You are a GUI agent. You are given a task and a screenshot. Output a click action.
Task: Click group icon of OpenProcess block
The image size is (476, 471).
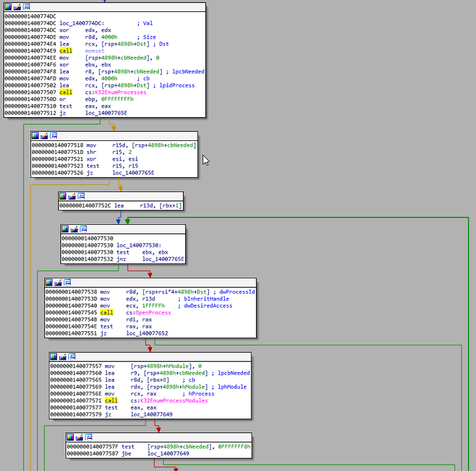click(67, 282)
